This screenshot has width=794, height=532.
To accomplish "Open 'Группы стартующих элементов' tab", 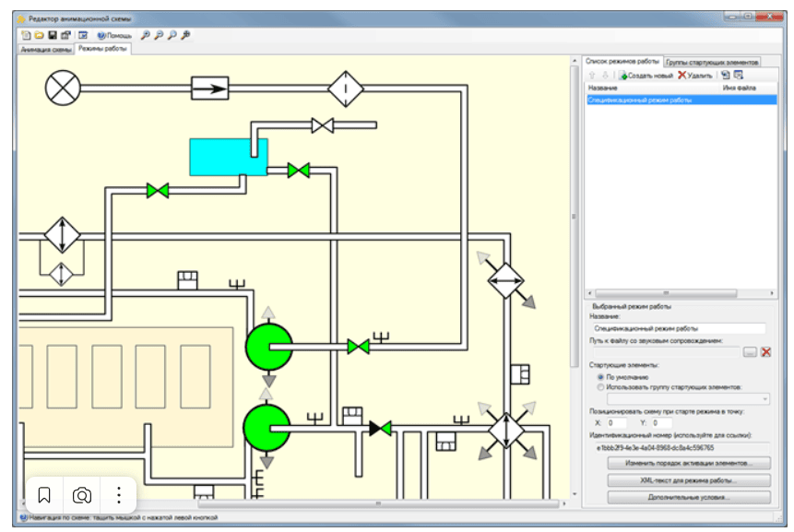I will click(711, 61).
